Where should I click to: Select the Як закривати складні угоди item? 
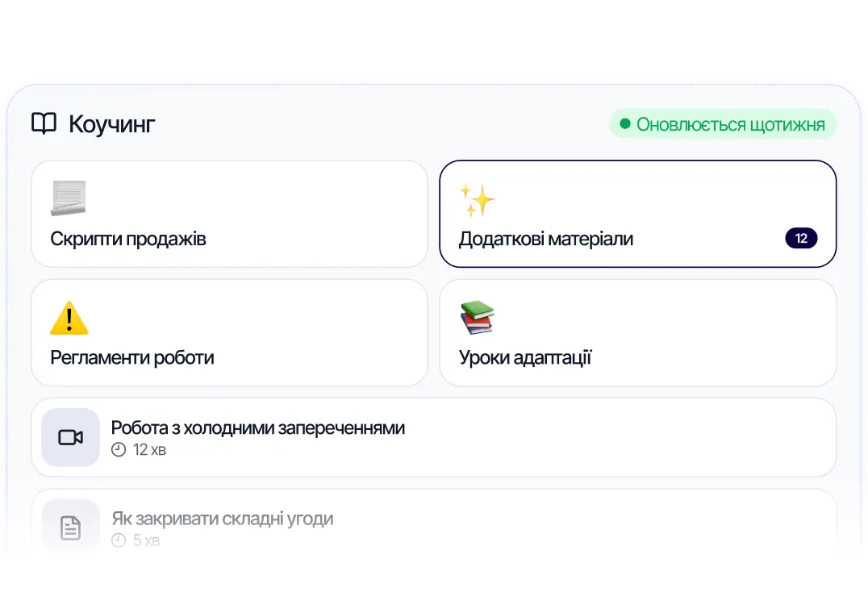pos(434,524)
